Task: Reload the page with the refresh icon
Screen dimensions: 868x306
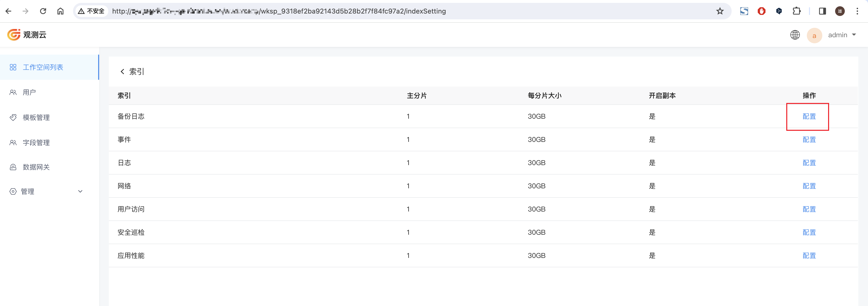Action: [43, 11]
